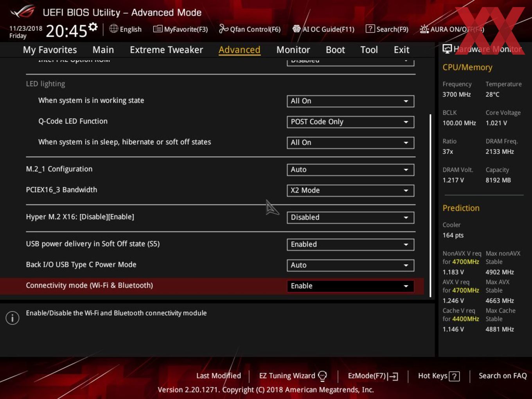Open the Extreme Tweaker tab
The height and width of the screenshot is (399, 532).
166,50
